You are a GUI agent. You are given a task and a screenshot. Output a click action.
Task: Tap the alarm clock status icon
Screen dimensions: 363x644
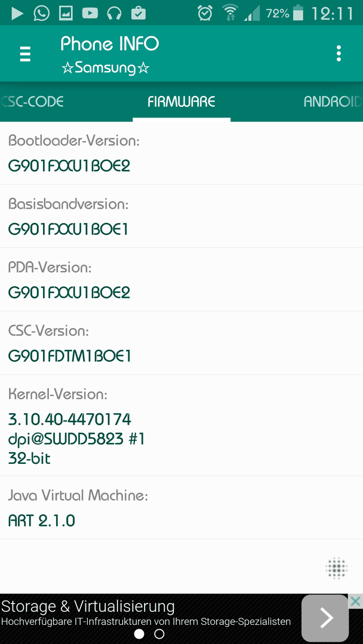[x=204, y=13]
